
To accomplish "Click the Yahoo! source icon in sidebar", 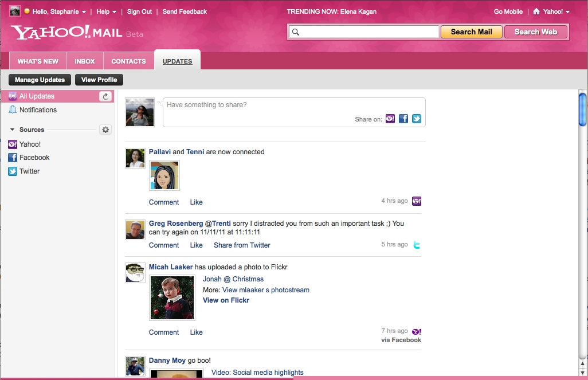I will click(x=13, y=144).
